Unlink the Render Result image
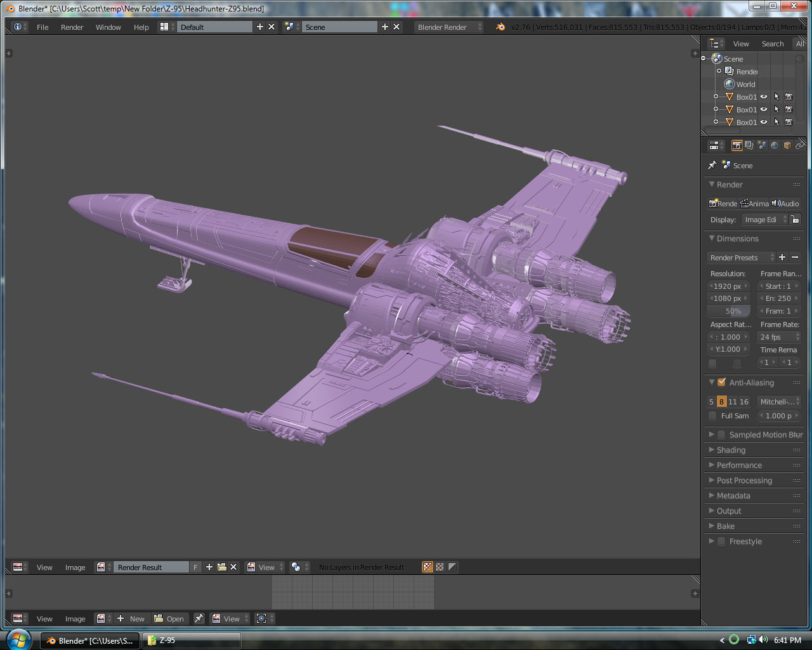The width and height of the screenshot is (812, 650). [233, 567]
